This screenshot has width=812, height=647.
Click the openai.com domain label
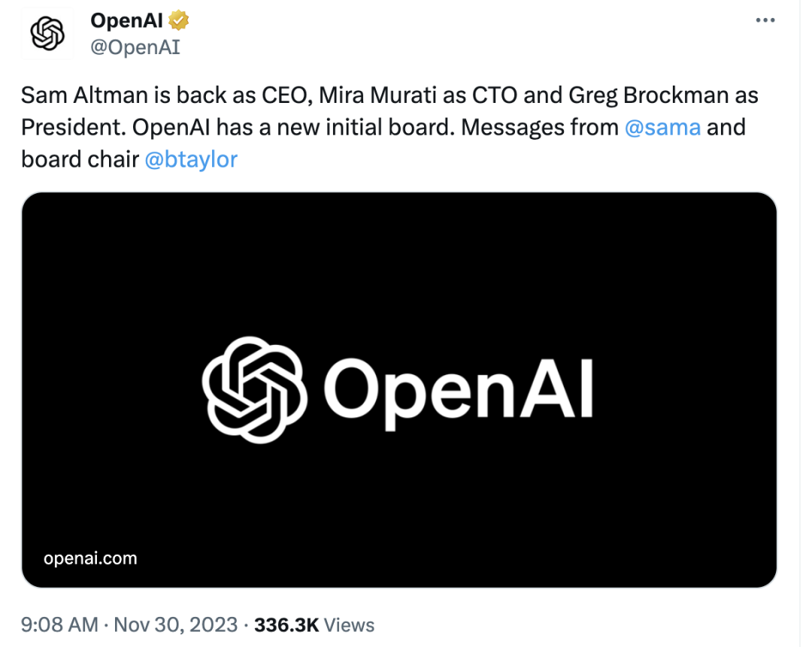90,558
